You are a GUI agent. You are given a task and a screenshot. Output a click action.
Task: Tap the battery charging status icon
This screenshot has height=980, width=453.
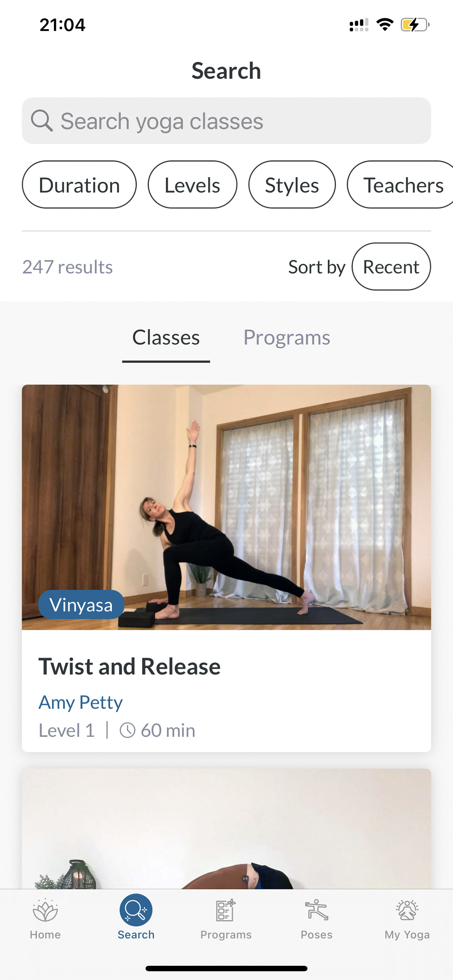(415, 25)
